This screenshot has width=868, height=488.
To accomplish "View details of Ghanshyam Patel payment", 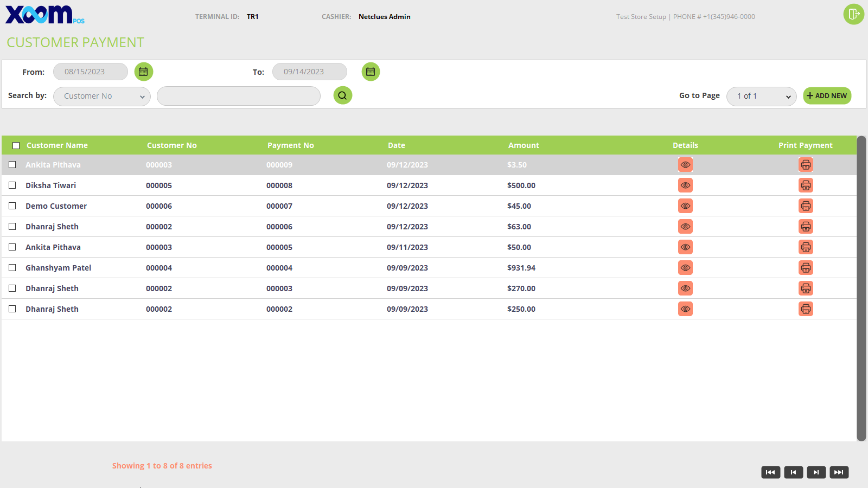I will coord(685,268).
